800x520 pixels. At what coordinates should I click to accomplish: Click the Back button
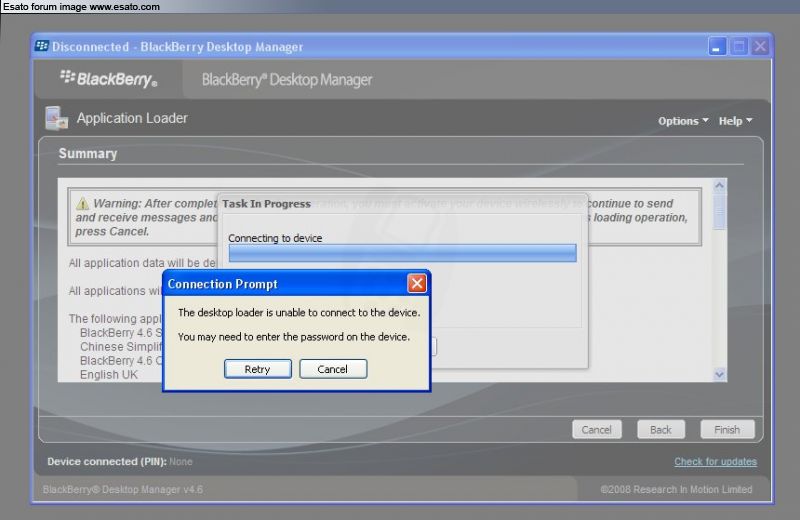661,430
